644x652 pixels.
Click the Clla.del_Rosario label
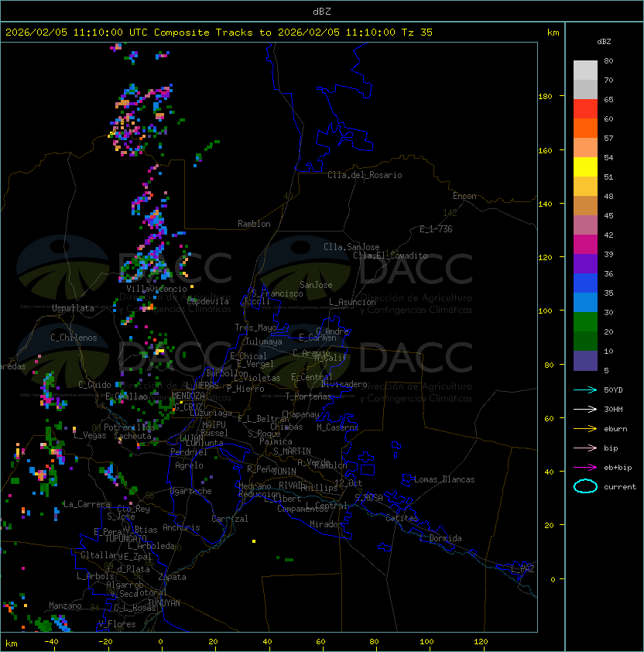pyautogui.click(x=365, y=175)
